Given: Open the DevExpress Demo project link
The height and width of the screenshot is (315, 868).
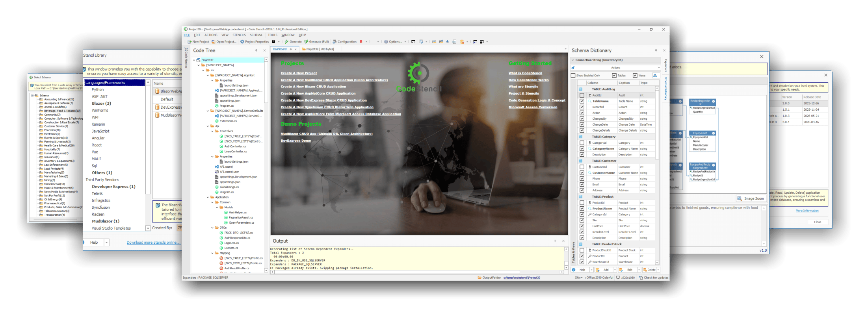Looking at the screenshot, I should pyautogui.click(x=296, y=141).
